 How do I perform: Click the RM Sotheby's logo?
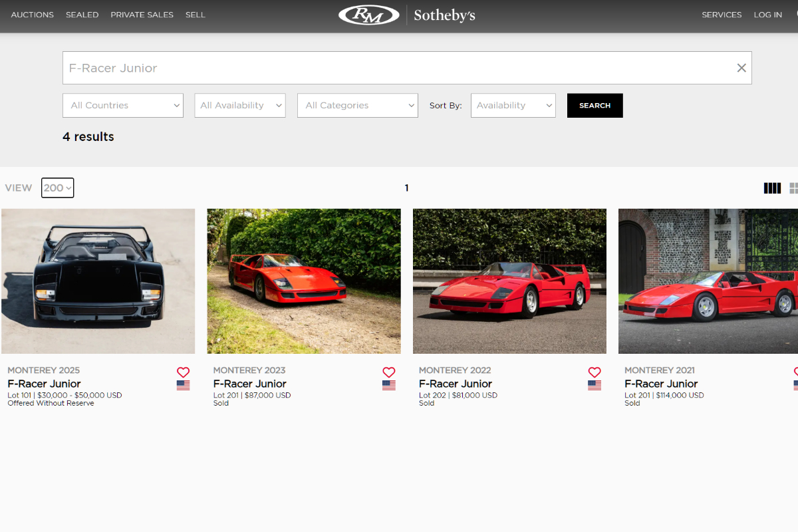407,15
